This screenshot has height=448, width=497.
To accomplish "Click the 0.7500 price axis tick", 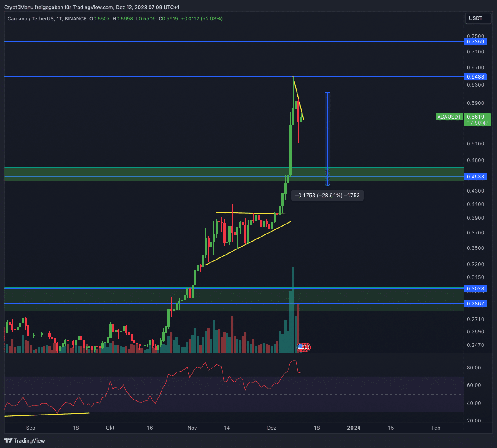I will 475,36.
